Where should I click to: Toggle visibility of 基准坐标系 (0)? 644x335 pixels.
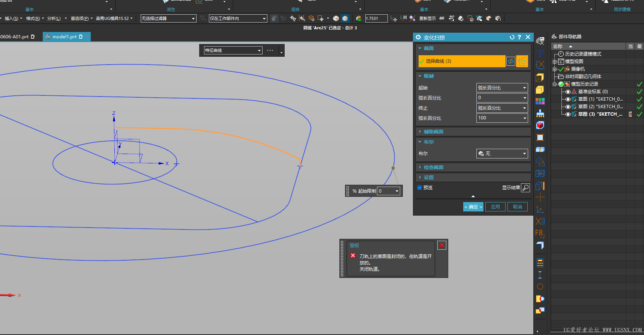click(568, 92)
